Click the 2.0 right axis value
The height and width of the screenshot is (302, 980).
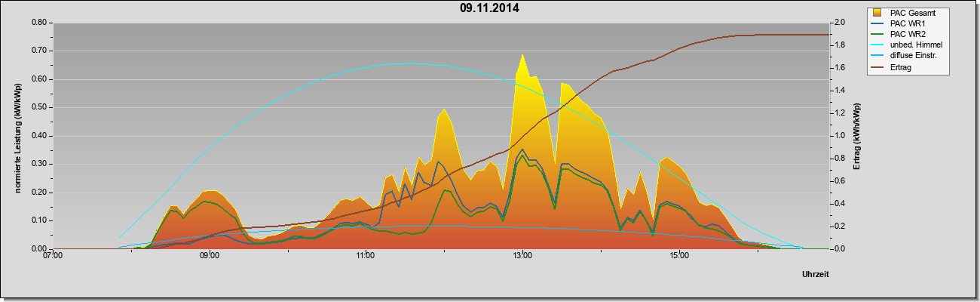(840, 23)
